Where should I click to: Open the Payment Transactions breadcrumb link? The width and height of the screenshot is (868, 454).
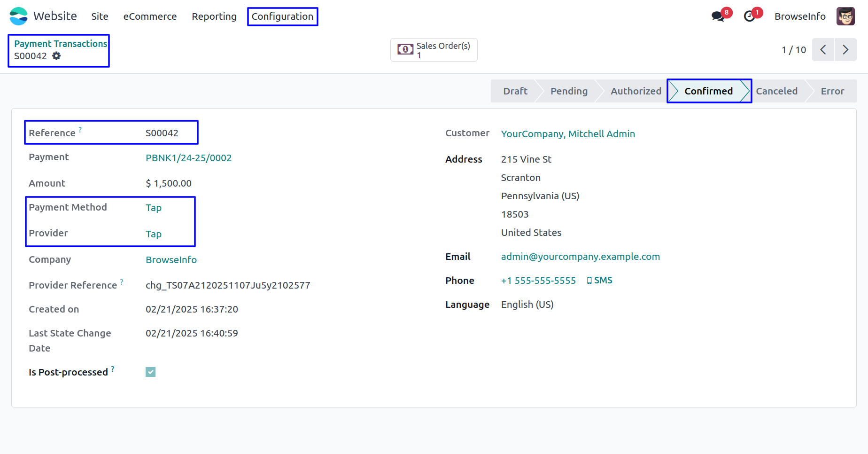(x=61, y=44)
